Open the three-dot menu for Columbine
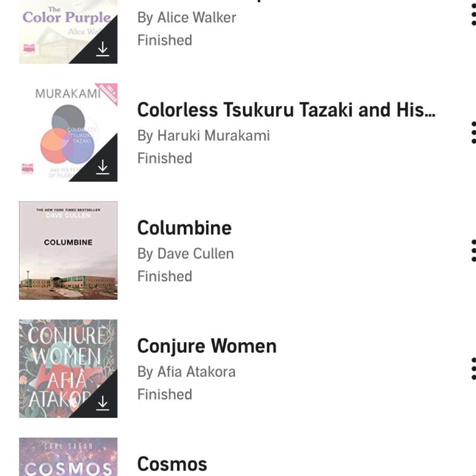 click(473, 250)
